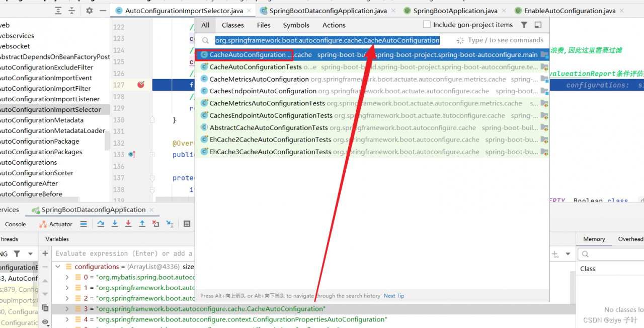Close the SpringBootDataconfigApplication debug session tab
Screen dimensions: 644x328
click(x=150, y=210)
